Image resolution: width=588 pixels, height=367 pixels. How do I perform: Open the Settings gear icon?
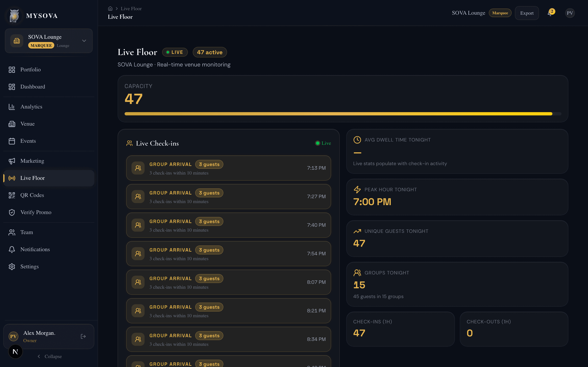pyautogui.click(x=12, y=266)
